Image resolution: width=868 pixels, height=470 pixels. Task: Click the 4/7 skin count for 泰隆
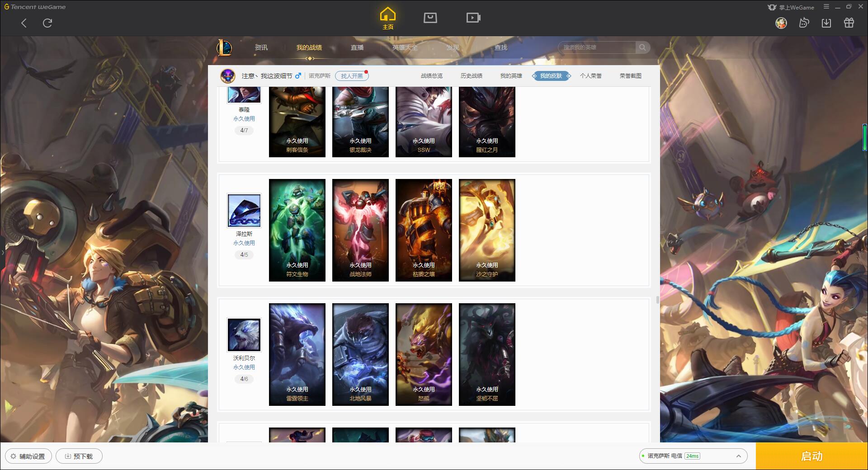click(x=244, y=131)
